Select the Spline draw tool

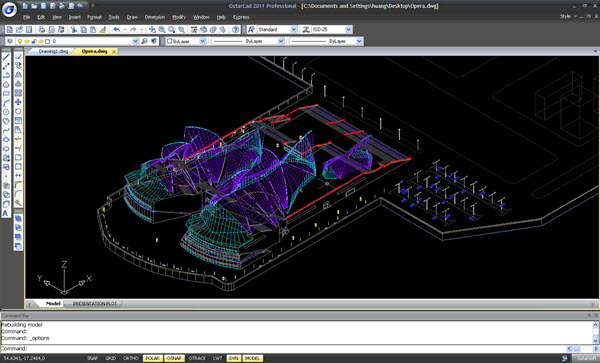(6, 130)
